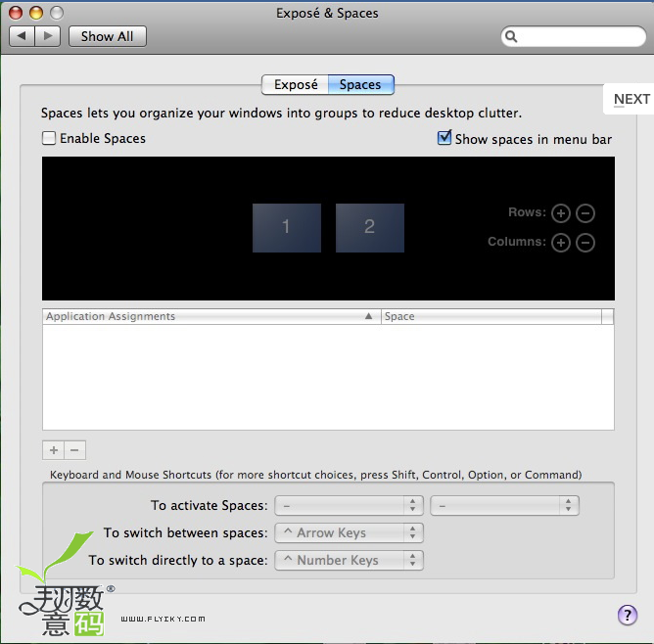Open second To activate Spaces dropdown
Screen dimensions: 654x644
click(x=504, y=506)
